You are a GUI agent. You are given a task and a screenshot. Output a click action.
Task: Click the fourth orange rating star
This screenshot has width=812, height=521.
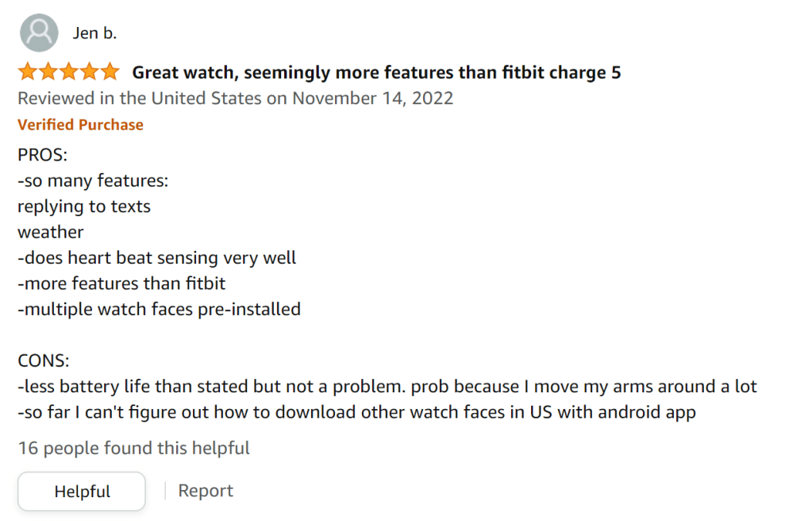(90, 73)
